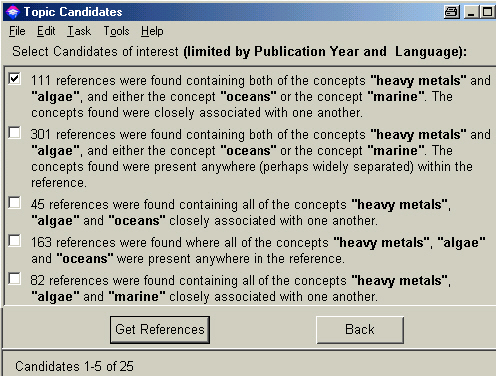Click the 45 references candidate description text
Screen dimensions: 496x376
coord(241,213)
